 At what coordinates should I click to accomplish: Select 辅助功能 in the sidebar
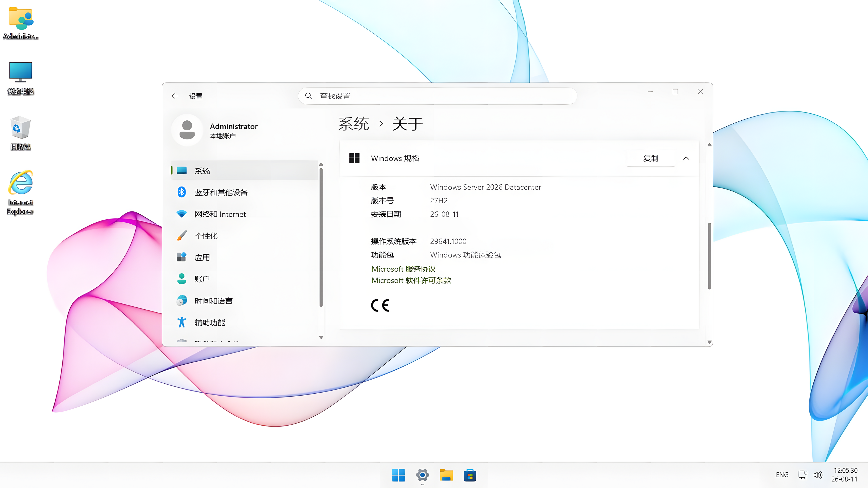244,322
